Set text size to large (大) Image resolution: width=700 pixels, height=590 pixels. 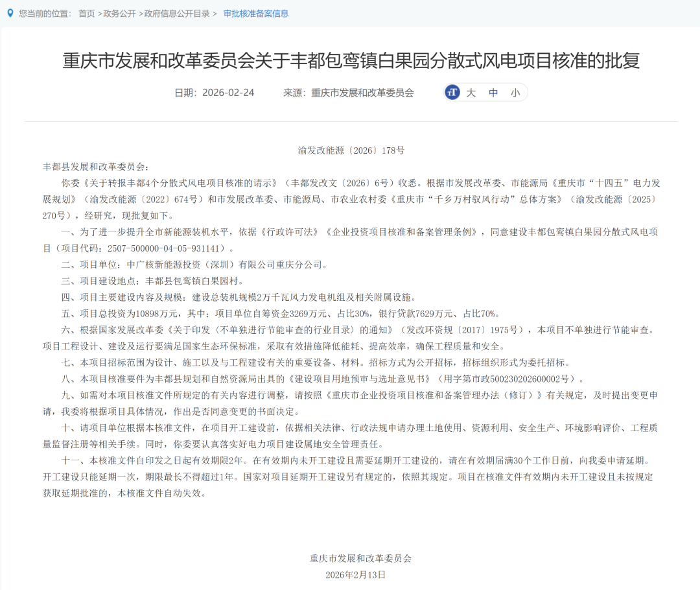[471, 93]
